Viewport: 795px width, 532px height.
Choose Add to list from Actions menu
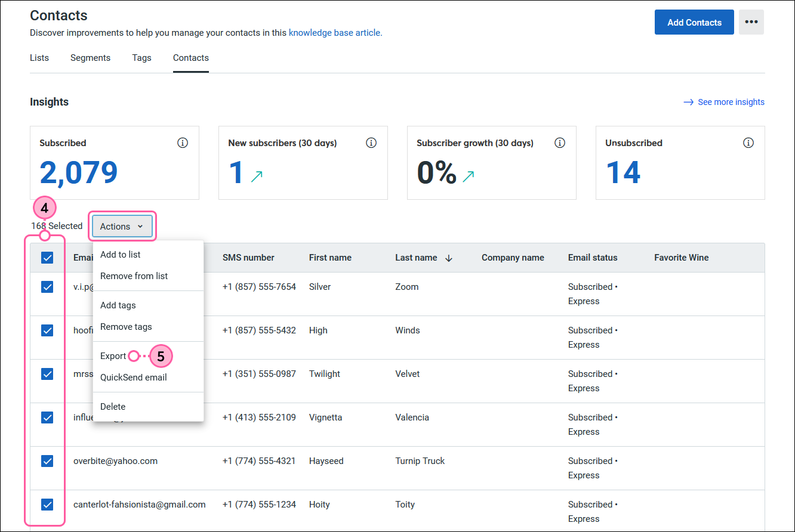[x=148, y=255]
